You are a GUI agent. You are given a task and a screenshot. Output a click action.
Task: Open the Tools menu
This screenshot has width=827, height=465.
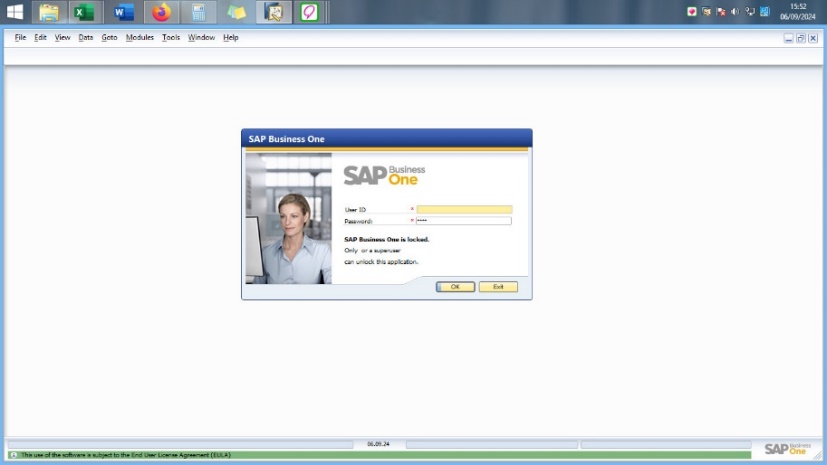(x=171, y=37)
